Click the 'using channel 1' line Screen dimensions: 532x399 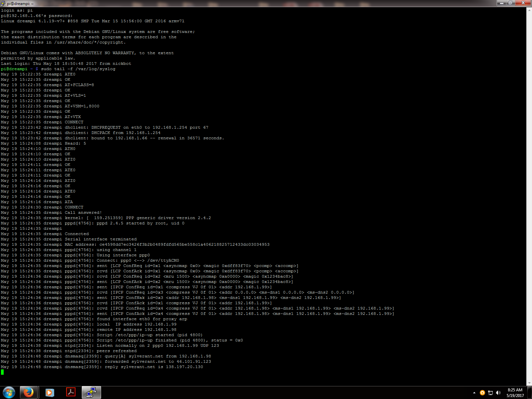click(x=69, y=250)
